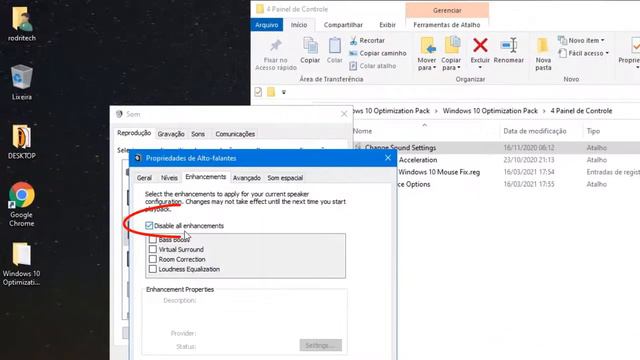Enable the Virtual Surround checkbox

click(153, 249)
